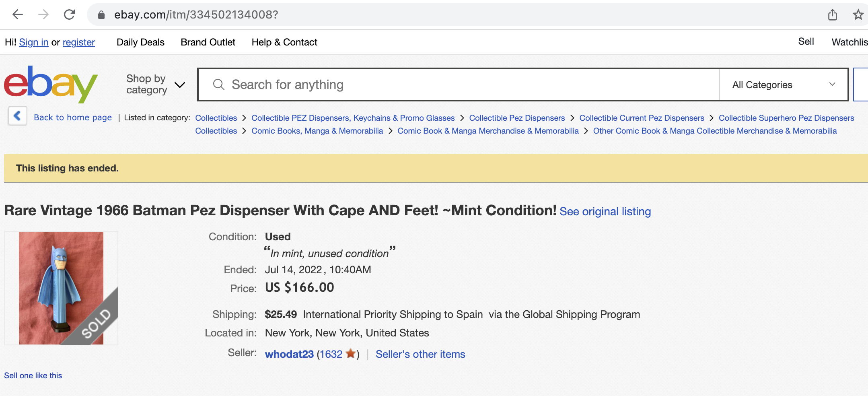Screen dimensions: 868x396
Task: Click the share icon in address bar
Action: point(833,15)
